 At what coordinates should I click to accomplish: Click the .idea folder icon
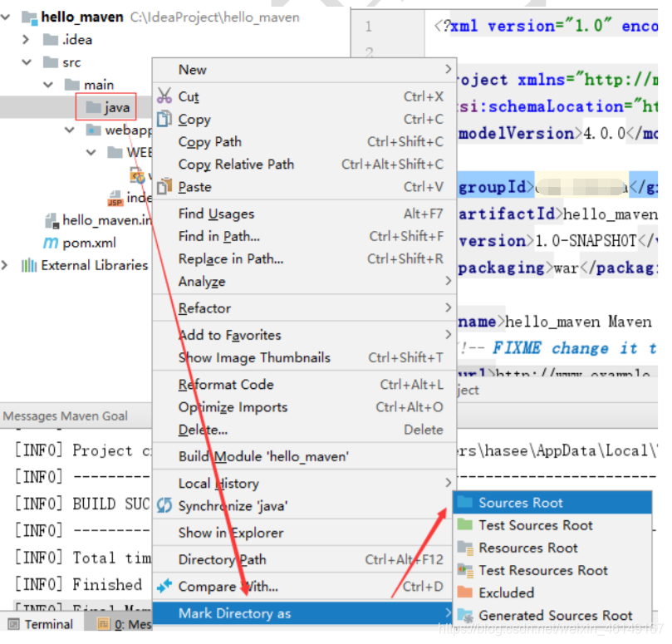click(51, 39)
